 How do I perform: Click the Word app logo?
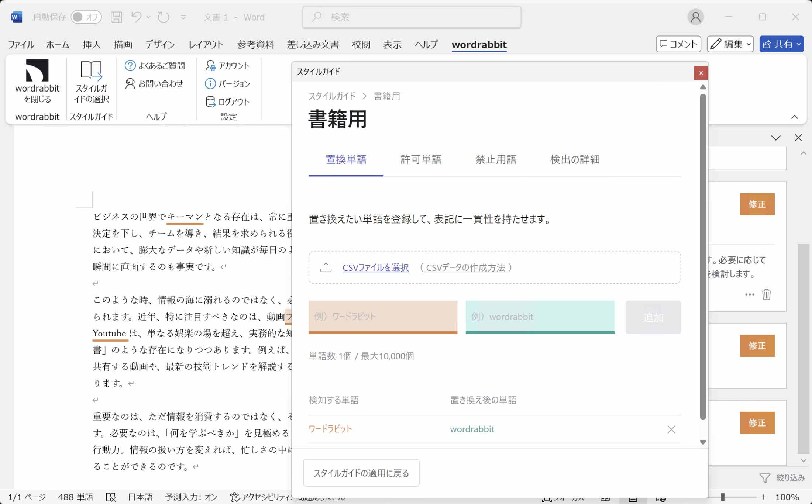16,17
